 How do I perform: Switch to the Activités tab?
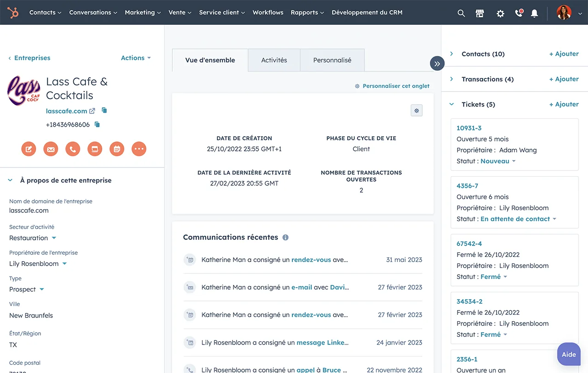click(x=274, y=60)
